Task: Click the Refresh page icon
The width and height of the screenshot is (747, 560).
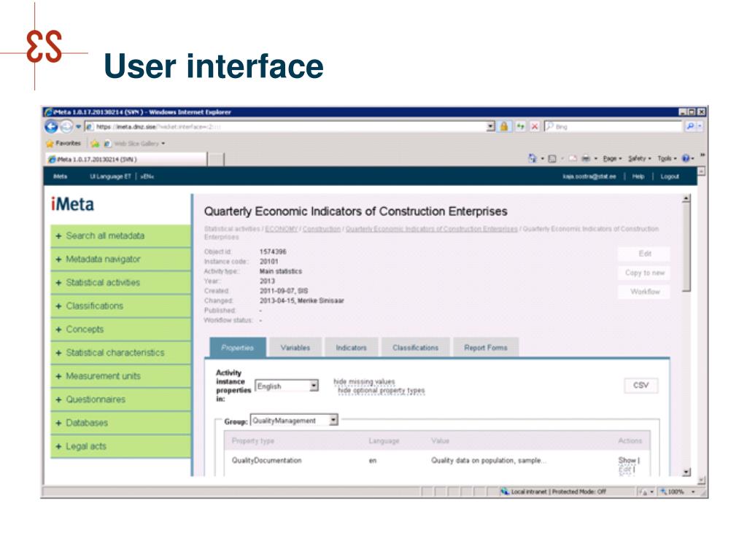Action: 520,126
